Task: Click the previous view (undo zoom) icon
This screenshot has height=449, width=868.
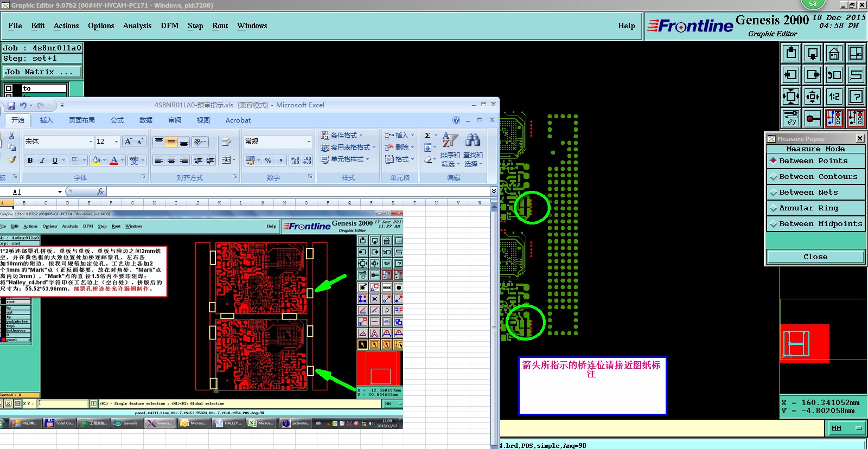Action: 834,75
